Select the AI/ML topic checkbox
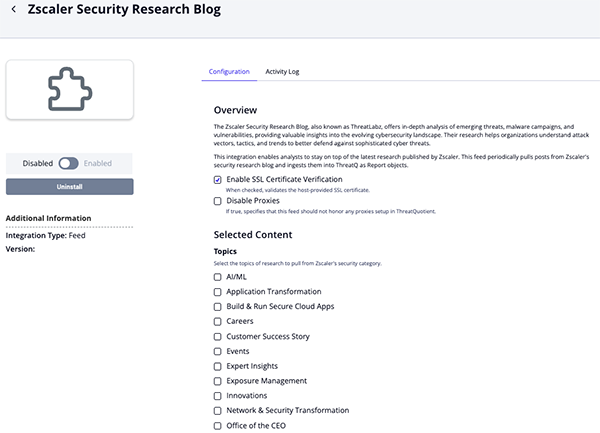This screenshot has width=600, height=433. click(x=218, y=277)
